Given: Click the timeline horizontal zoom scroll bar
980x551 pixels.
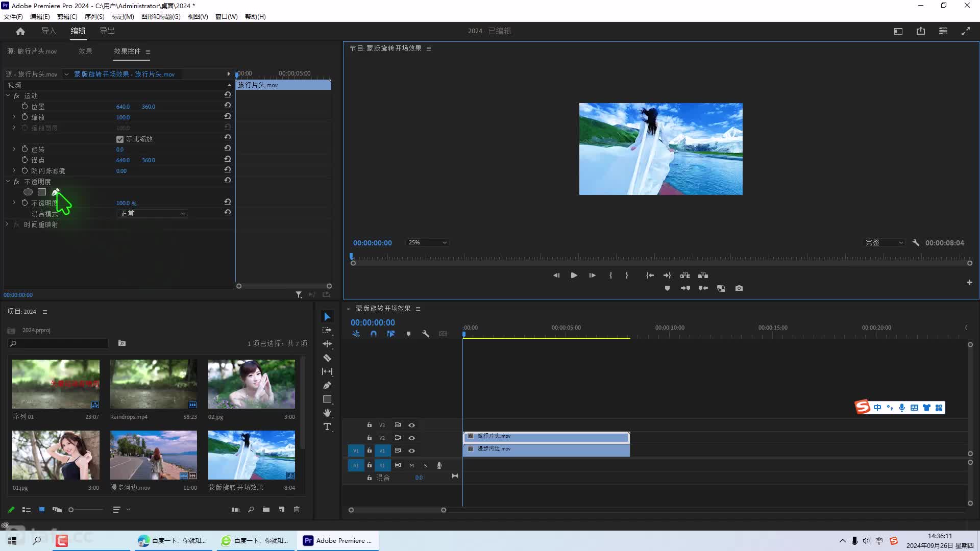Looking at the screenshot, I should pyautogui.click(x=397, y=510).
